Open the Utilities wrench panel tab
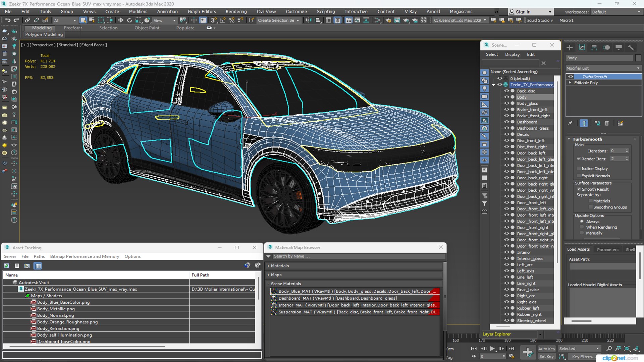Viewport: 644px width, 362px height. [x=631, y=48]
